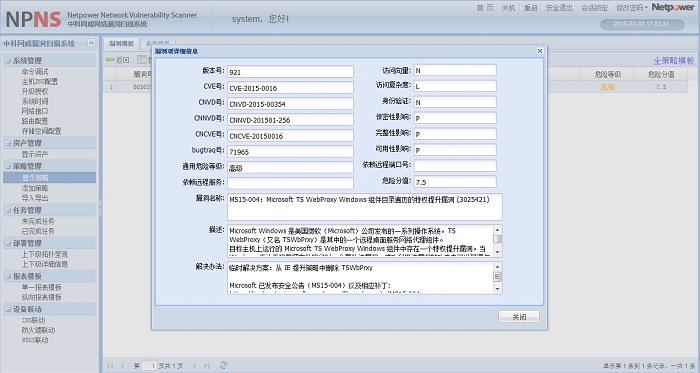Click the 关闭 button in the dialog
Viewport: 700px width, 373px height.
coord(519,317)
